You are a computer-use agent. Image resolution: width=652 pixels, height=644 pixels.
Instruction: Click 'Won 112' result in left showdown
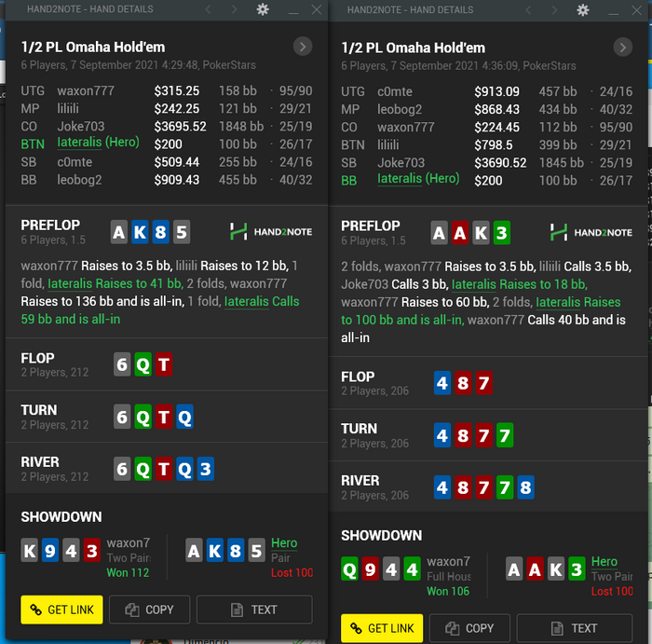pyautogui.click(x=128, y=573)
